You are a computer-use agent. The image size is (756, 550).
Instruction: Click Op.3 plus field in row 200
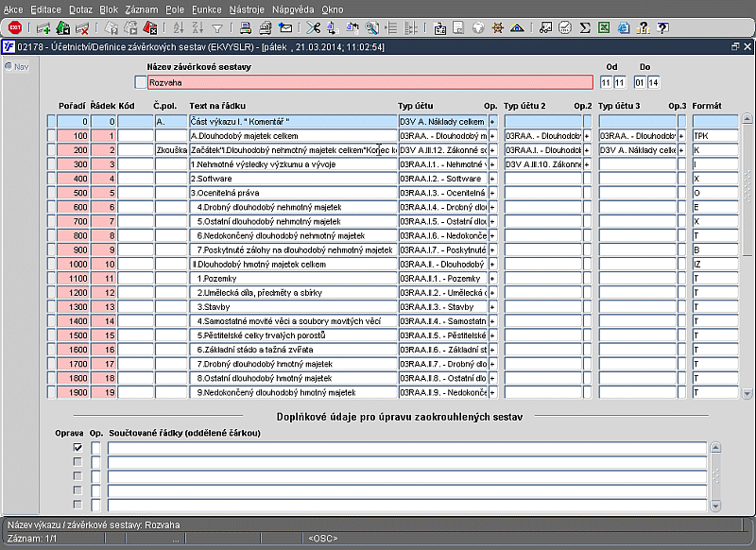(x=681, y=150)
